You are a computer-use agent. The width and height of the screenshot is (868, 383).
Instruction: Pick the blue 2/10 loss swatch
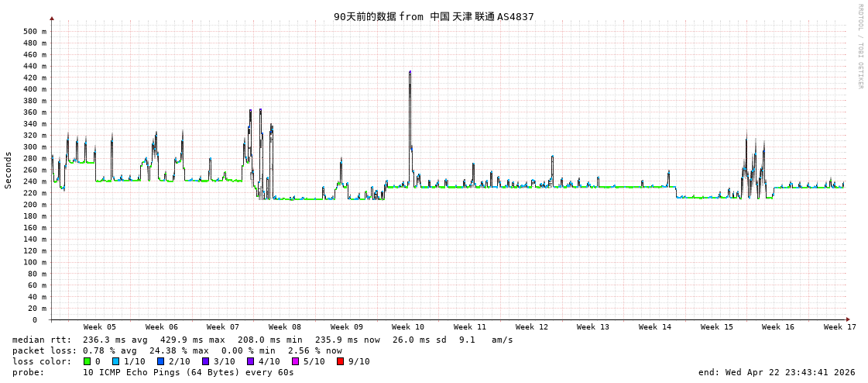point(160,361)
